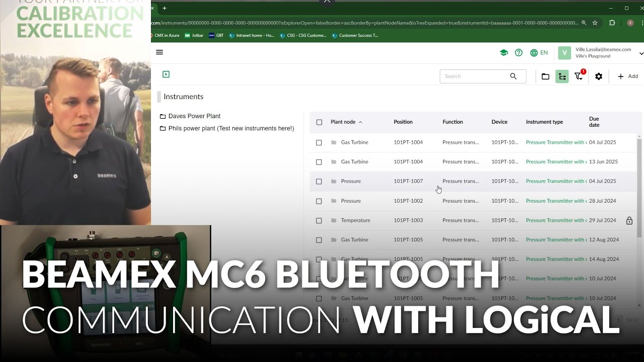The height and width of the screenshot is (362, 644).
Task: Click the green play icon under the menu
Action: (166, 74)
